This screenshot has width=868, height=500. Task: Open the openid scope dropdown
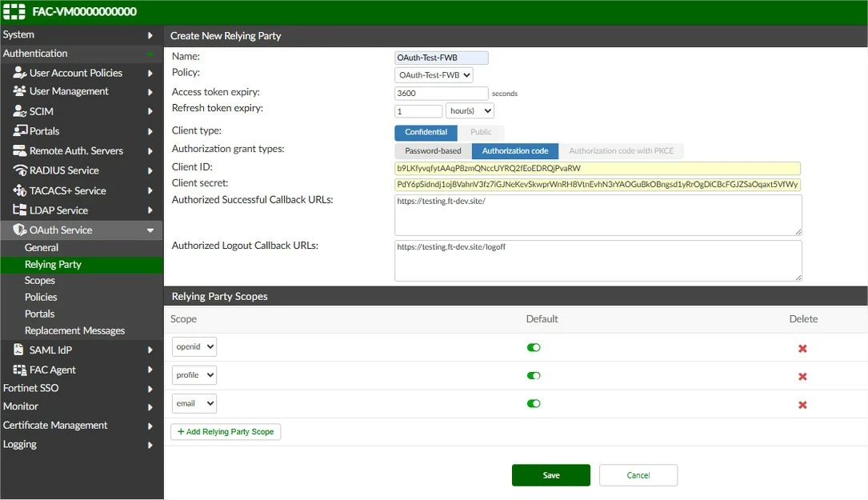pyautogui.click(x=194, y=346)
